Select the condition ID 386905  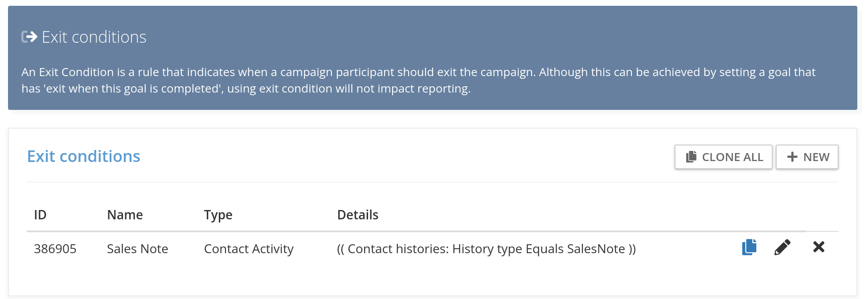[55, 249]
